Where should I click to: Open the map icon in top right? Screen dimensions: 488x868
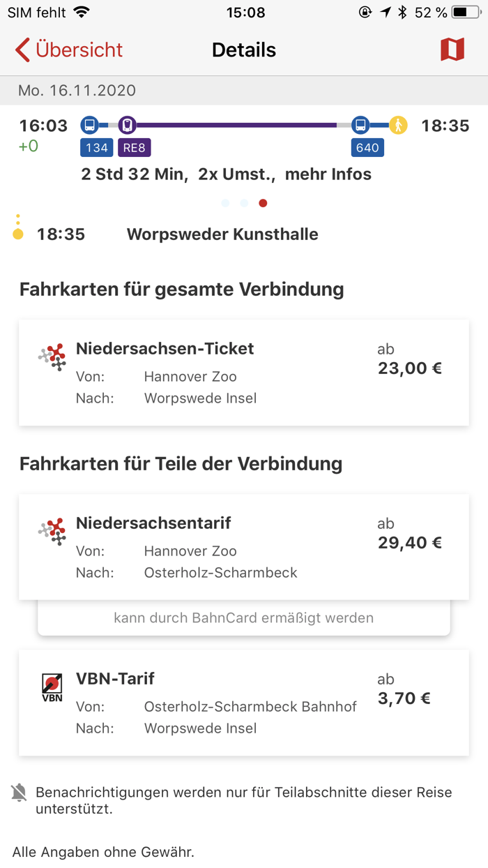point(453,49)
